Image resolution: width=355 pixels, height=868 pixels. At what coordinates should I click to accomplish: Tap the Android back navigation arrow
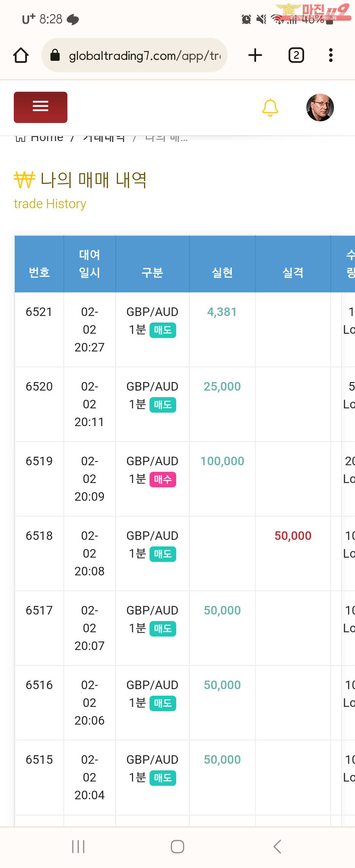(277, 846)
